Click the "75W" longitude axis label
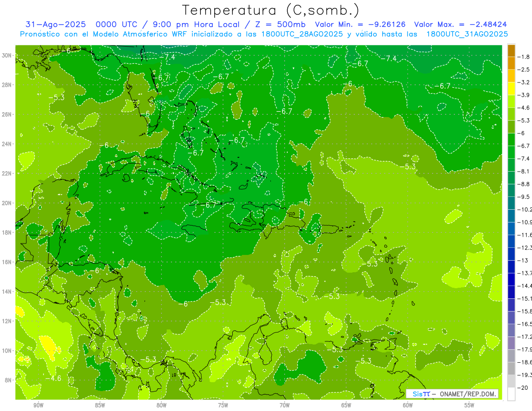 [x=223, y=405]
